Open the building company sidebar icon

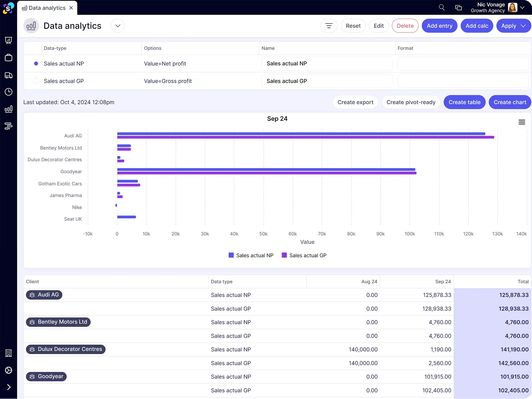[x=8, y=353]
